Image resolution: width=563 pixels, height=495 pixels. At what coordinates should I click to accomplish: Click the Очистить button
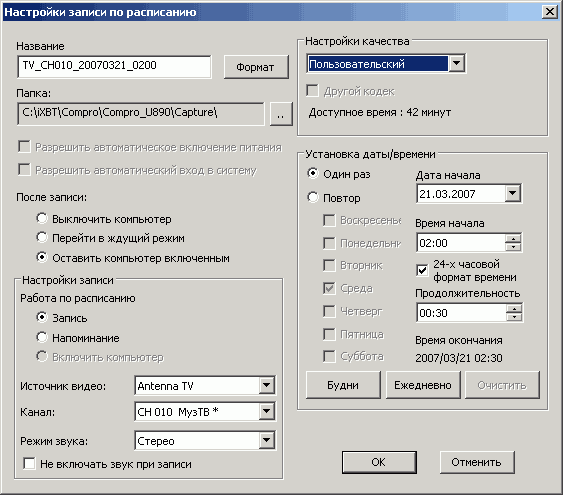(502, 385)
